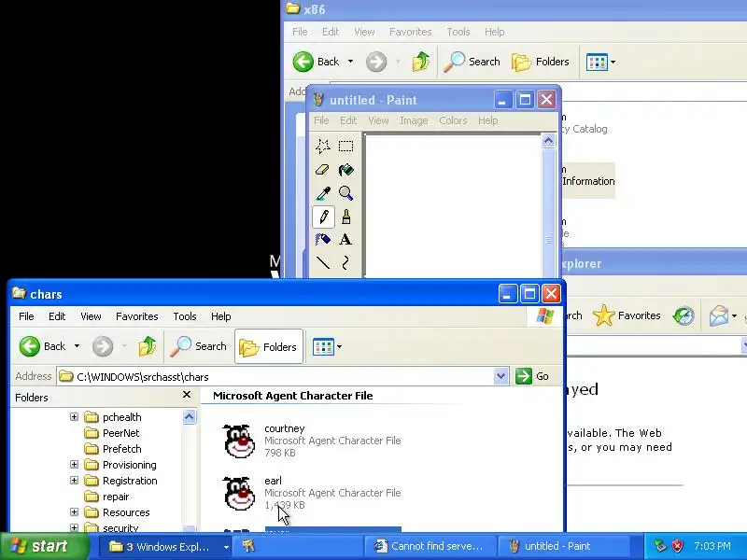Open the address bar dropdown in chars window
The image size is (747, 560).
pos(500,376)
